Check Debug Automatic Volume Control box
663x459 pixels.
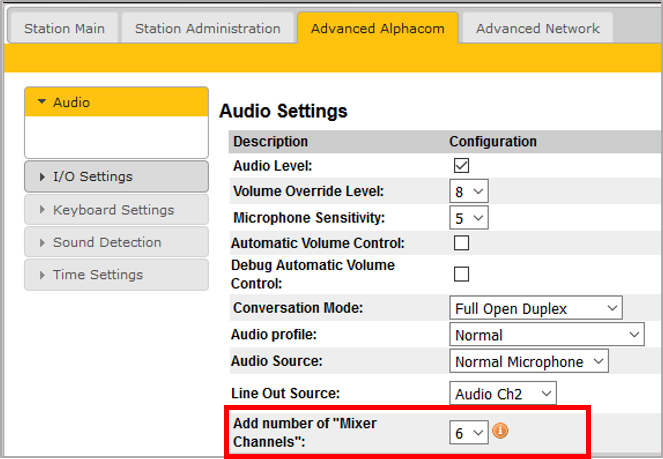coord(461,274)
